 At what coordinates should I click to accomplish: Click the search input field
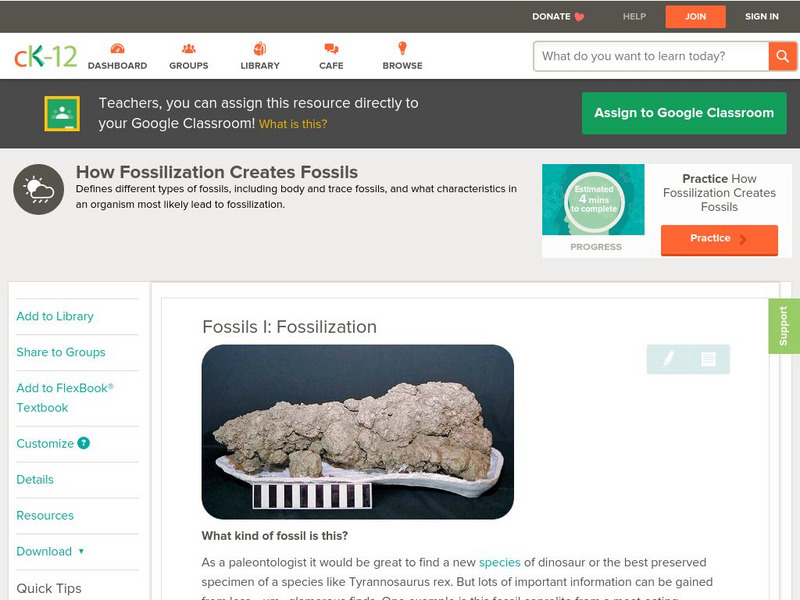coord(652,56)
